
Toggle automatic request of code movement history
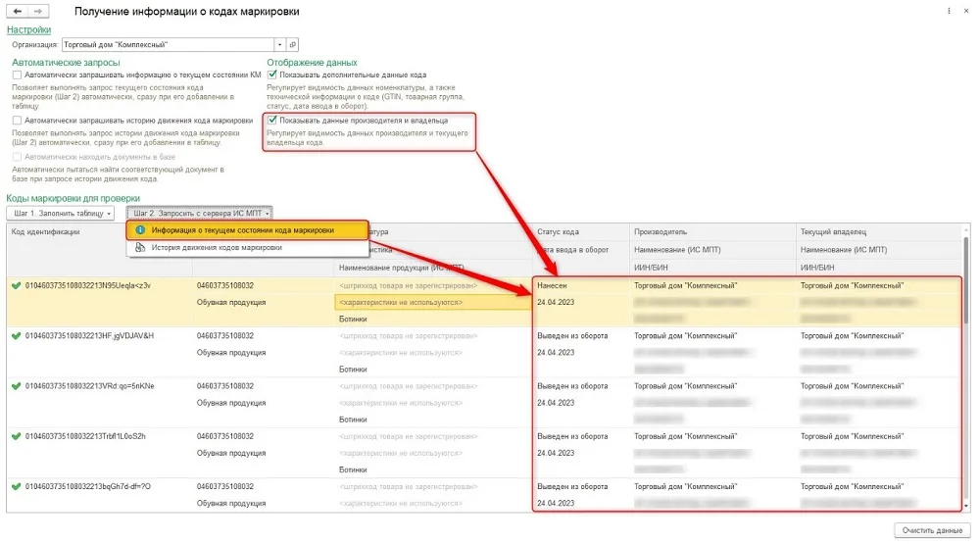click(17, 121)
